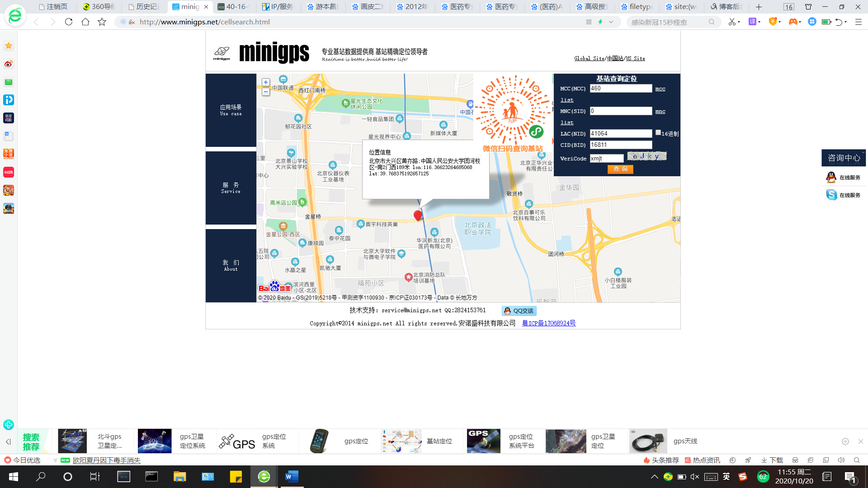Collapse the bottom recommendation bar arrow
This screenshot has height=488, width=868.
click(8, 441)
